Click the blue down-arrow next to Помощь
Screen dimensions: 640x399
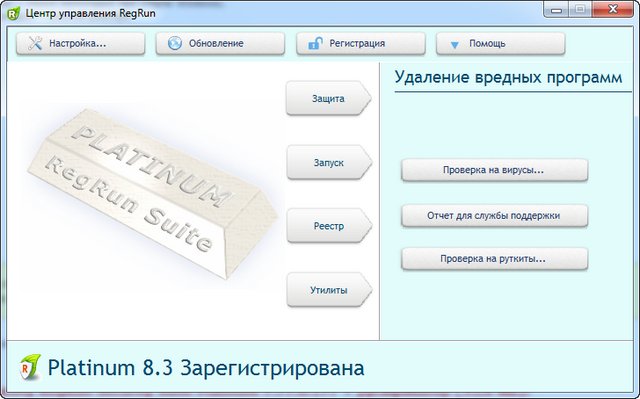[454, 45]
